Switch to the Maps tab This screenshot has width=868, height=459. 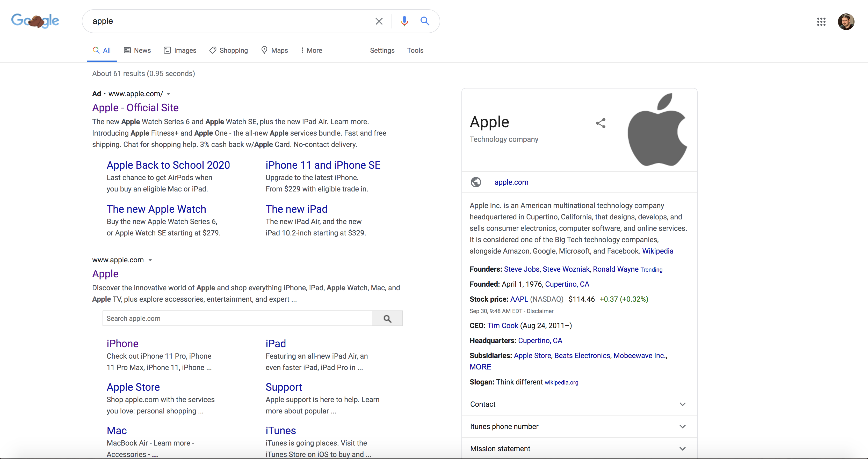pos(275,50)
